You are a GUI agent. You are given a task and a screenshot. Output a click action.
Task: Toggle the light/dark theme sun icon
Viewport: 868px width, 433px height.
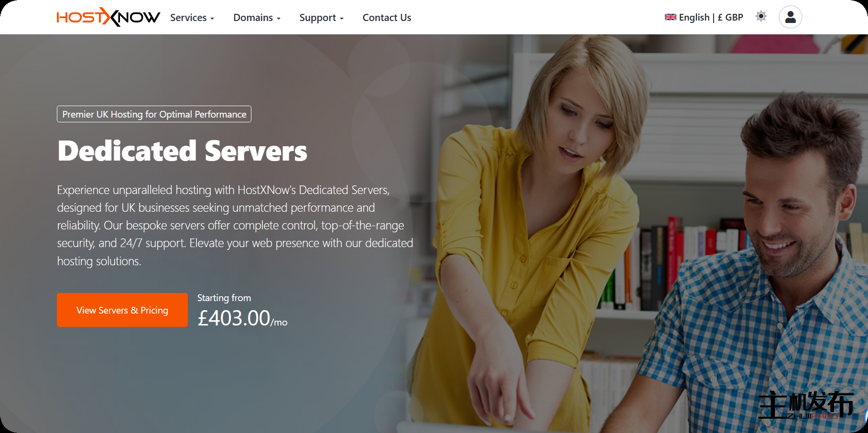[x=761, y=17]
